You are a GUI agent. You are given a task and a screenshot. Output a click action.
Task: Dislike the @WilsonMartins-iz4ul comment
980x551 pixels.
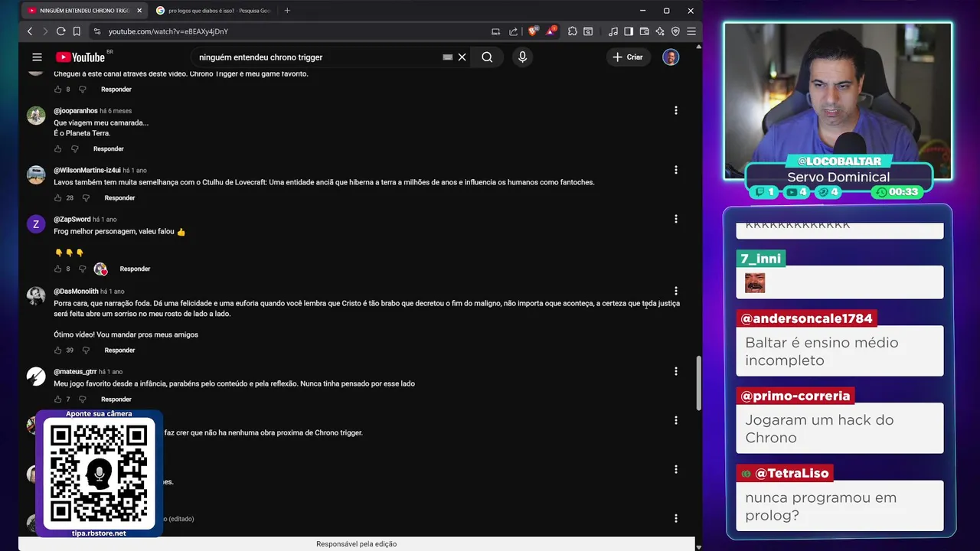click(86, 197)
